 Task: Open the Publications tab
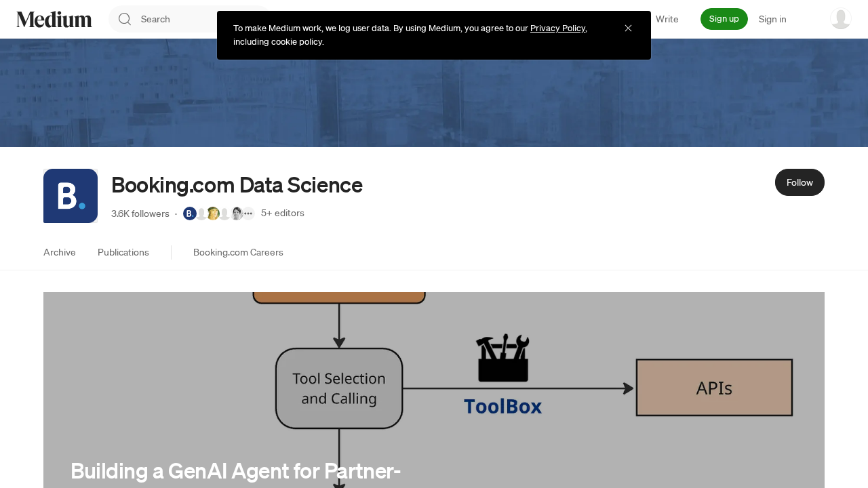(123, 251)
